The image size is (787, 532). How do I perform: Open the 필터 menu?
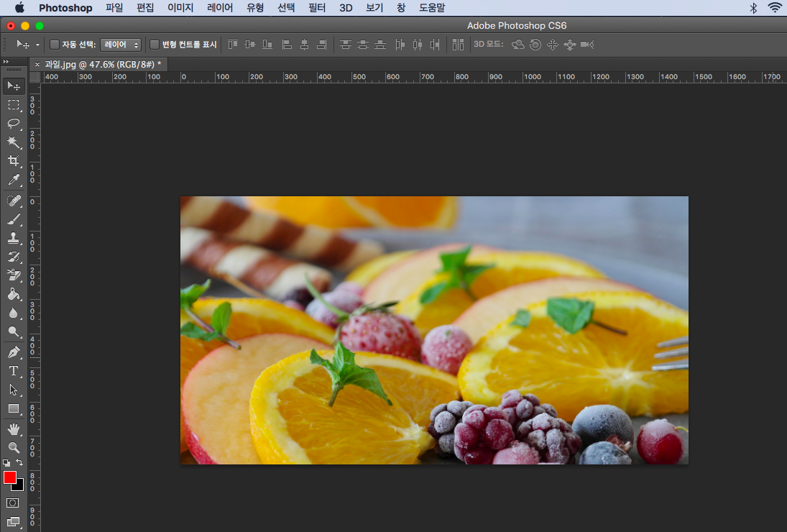coord(317,8)
